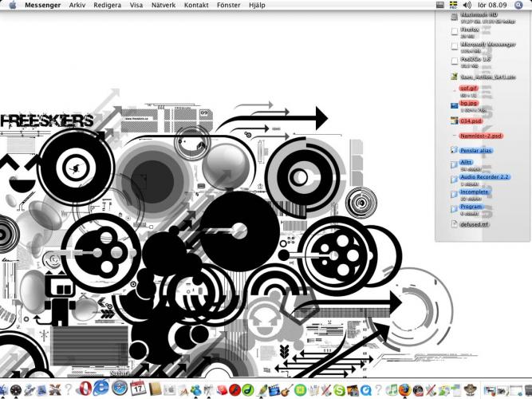Viewport: 532px width, 399px height.
Task: Open the Kontakt menu
Action: pyautogui.click(x=196, y=5)
